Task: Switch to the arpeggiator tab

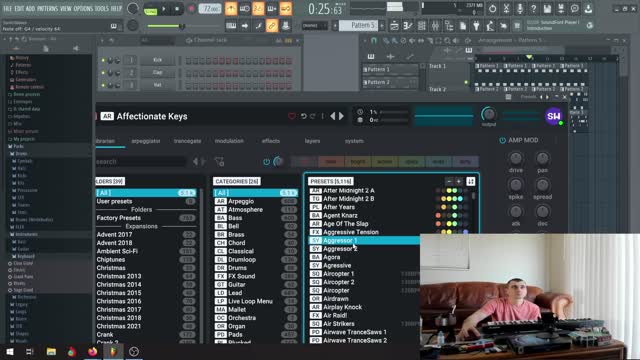Action: pyautogui.click(x=146, y=141)
